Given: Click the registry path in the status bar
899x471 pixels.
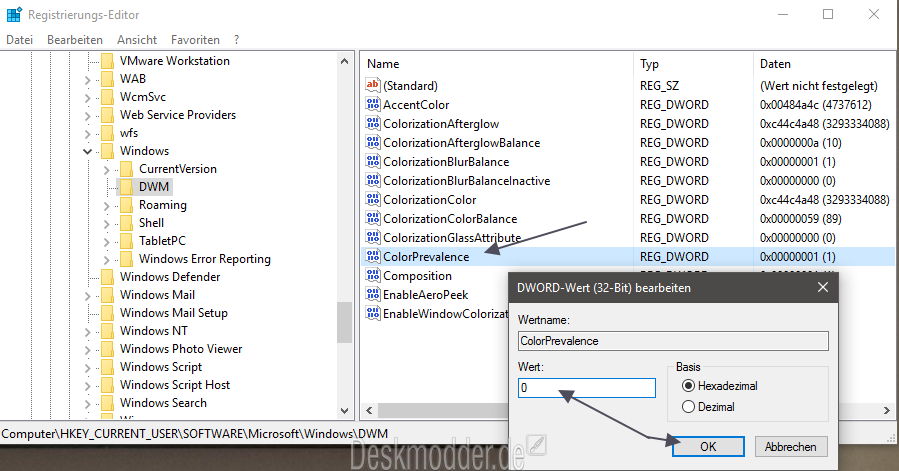Looking at the screenshot, I should [x=194, y=434].
